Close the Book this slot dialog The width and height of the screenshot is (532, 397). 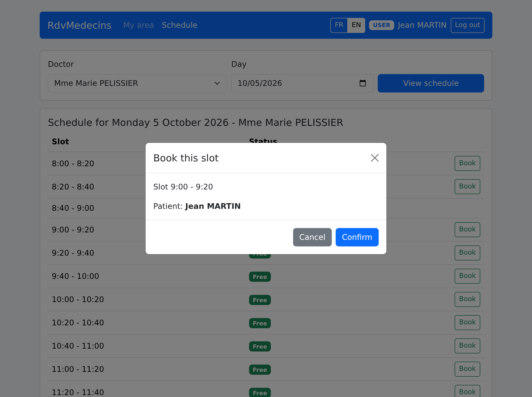(x=375, y=158)
